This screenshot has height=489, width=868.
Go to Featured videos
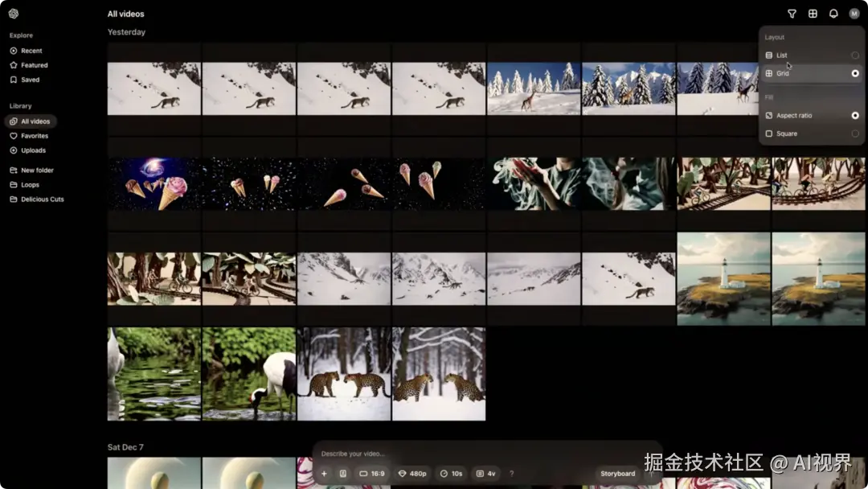coord(29,65)
